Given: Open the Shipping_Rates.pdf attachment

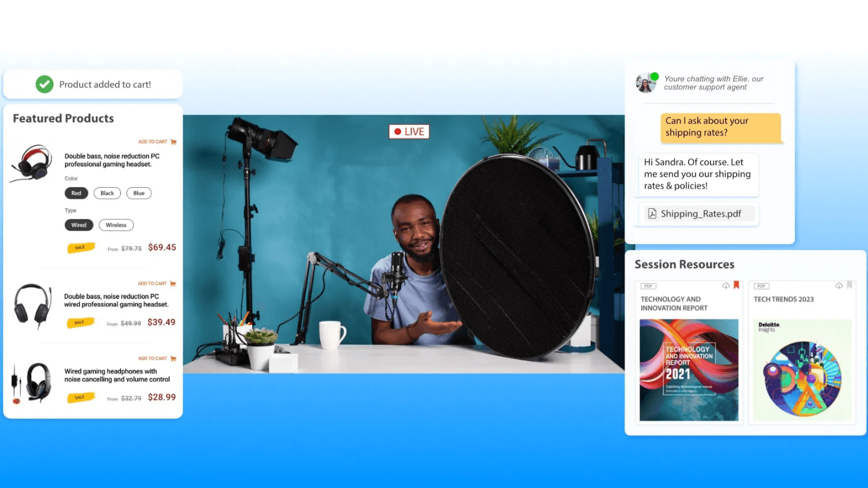Looking at the screenshot, I should 700,214.
